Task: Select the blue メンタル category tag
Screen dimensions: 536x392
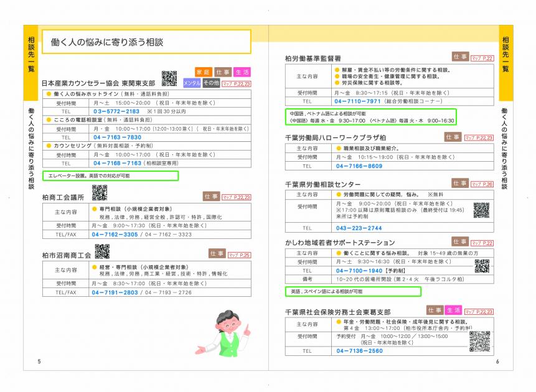Action: pyautogui.click(x=192, y=83)
